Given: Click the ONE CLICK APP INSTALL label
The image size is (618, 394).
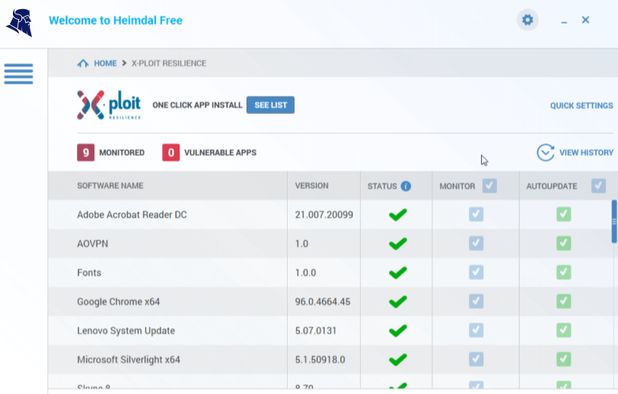Looking at the screenshot, I should [x=197, y=105].
